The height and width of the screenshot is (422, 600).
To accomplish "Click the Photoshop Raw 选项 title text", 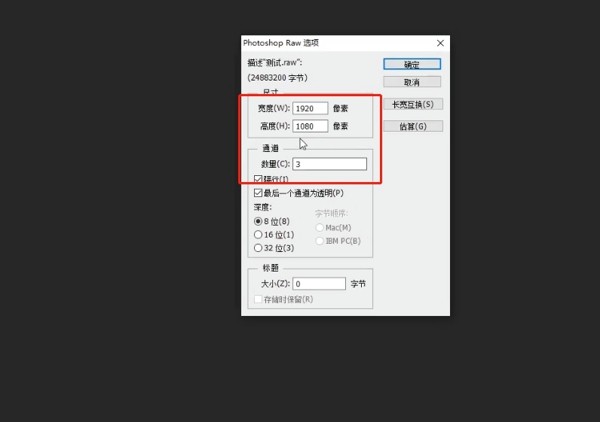I will pyautogui.click(x=281, y=43).
